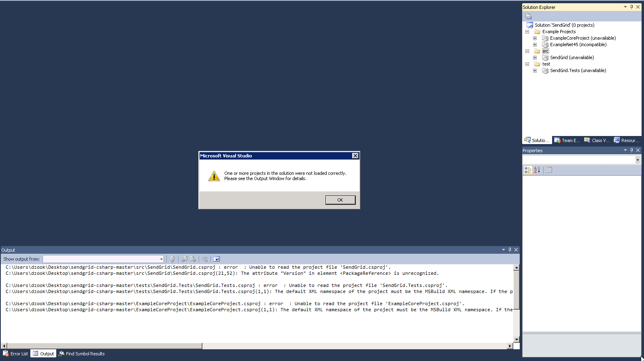This screenshot has height=361, width=644.
Task: Click the Property Pages icon
Action: (549, 170)
